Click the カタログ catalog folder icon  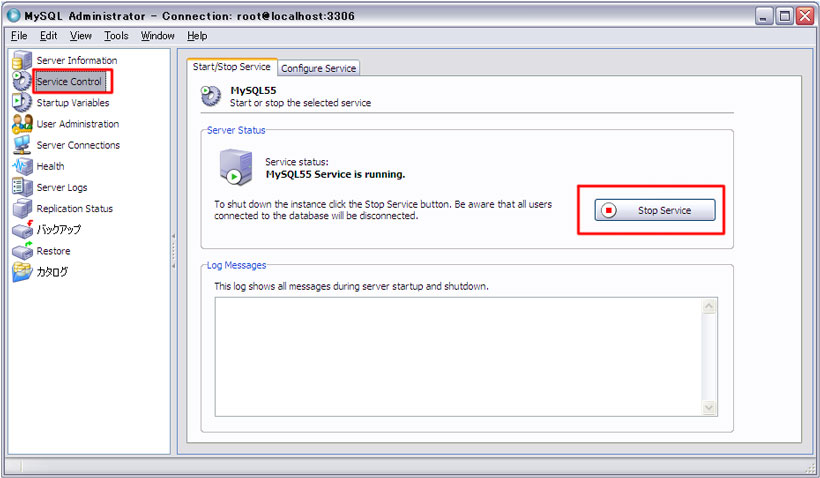pyautogui.click(x=22, y=271)
